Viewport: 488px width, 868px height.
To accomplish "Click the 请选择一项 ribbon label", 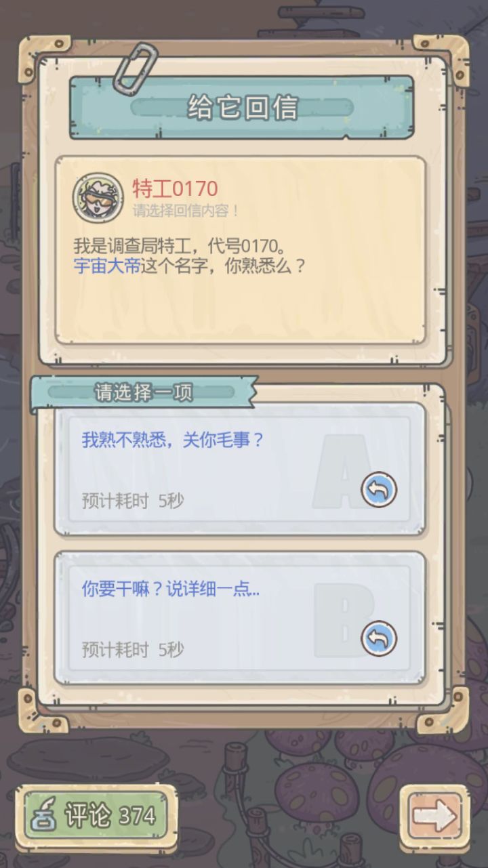I will click(144, 392).
